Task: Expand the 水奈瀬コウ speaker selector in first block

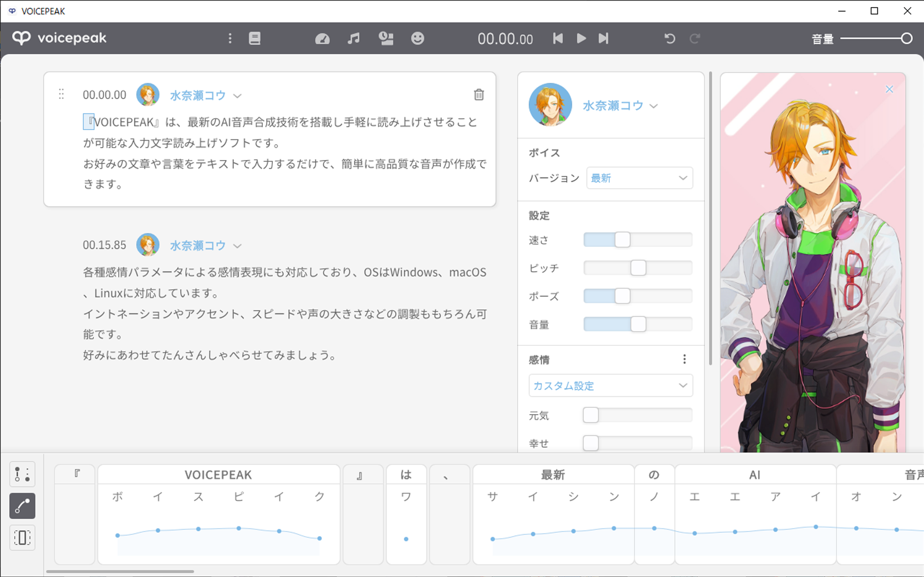Action: coord(238,96)
